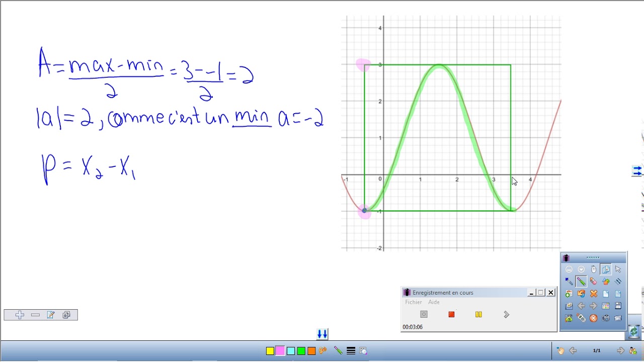Pick the orange color swatch
The width and height of the screenshot is (644, 362).
coord(311,351)
